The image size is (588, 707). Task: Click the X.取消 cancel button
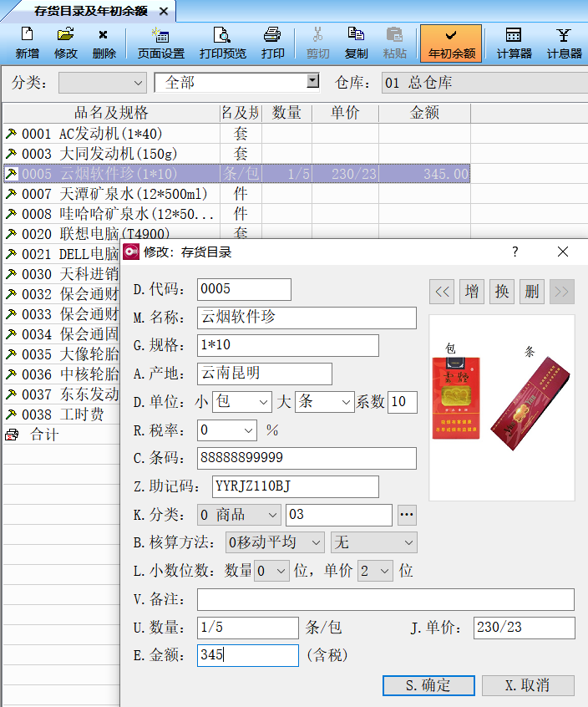(x=528, y=685)
